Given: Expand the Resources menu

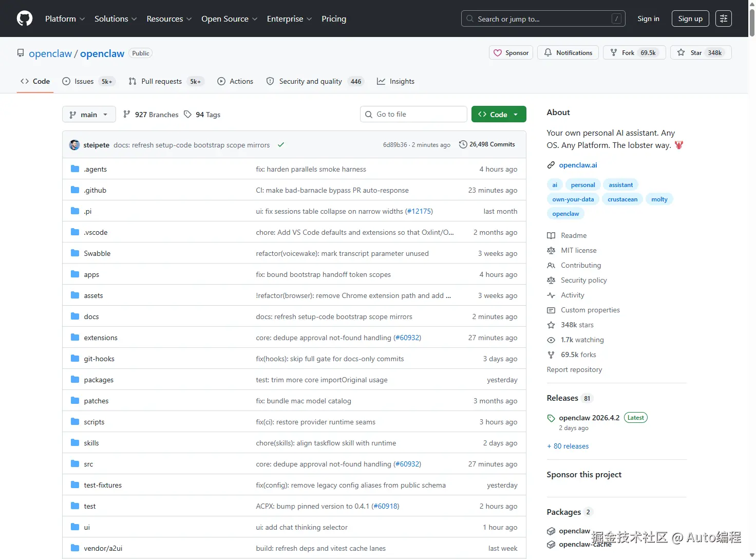Looking at the screenshot, I should click(x=169, y=18).
